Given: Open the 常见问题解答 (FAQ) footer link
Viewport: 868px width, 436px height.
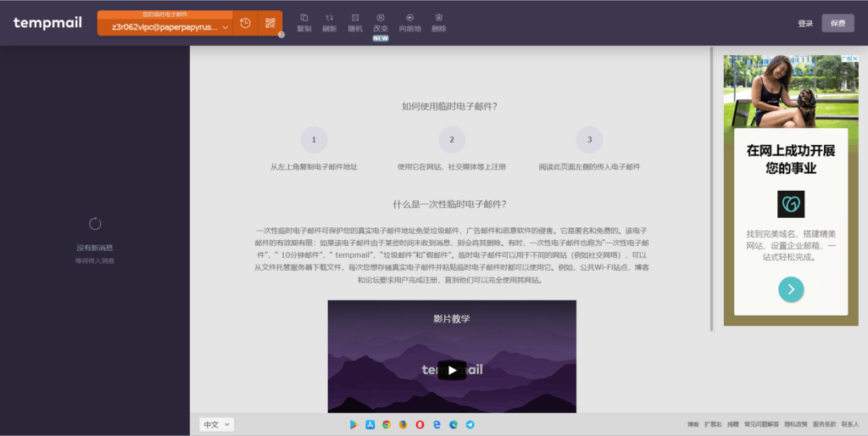Looking at the screenshot, I should (761, 424).
